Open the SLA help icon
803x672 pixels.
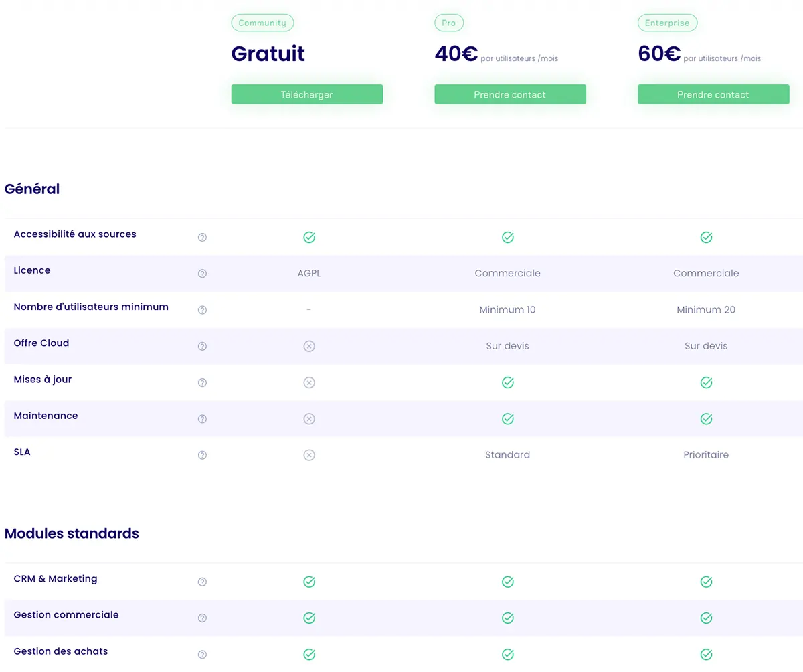202,455
